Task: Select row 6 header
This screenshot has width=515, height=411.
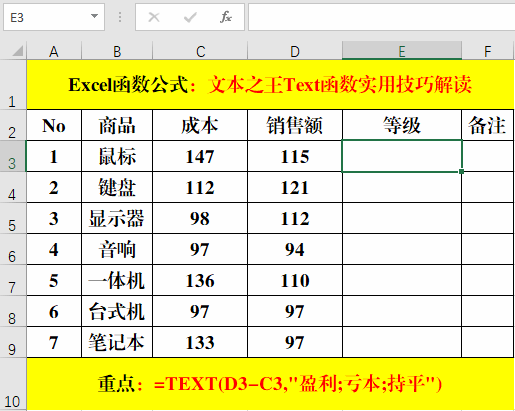Action: (13, 249)
